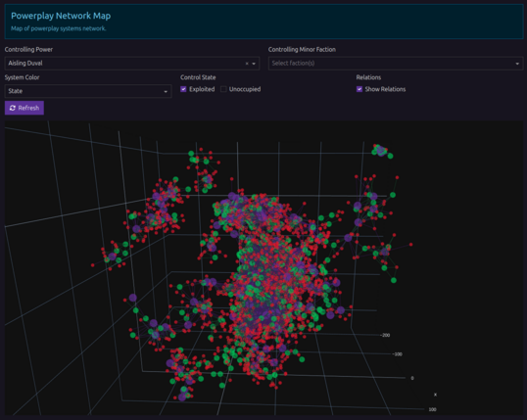Expand the System Color State dropdown
Screen dimensions: 527x420
click(88, 91)
